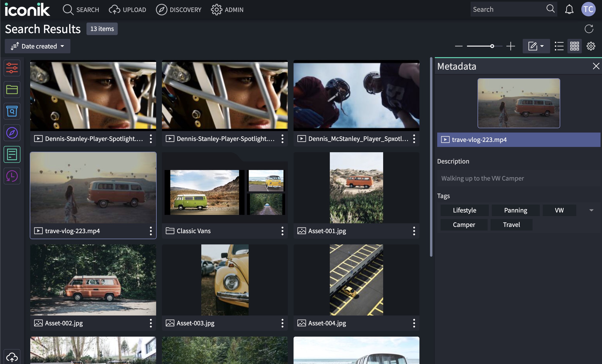Close the Metadata panel
The image size is (602, 364).
pos(596,66)
